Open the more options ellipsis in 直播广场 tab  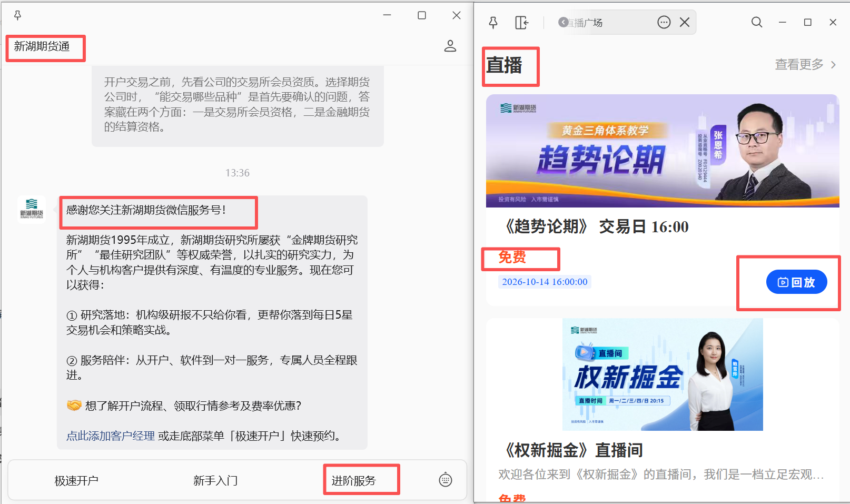[664, 22]
